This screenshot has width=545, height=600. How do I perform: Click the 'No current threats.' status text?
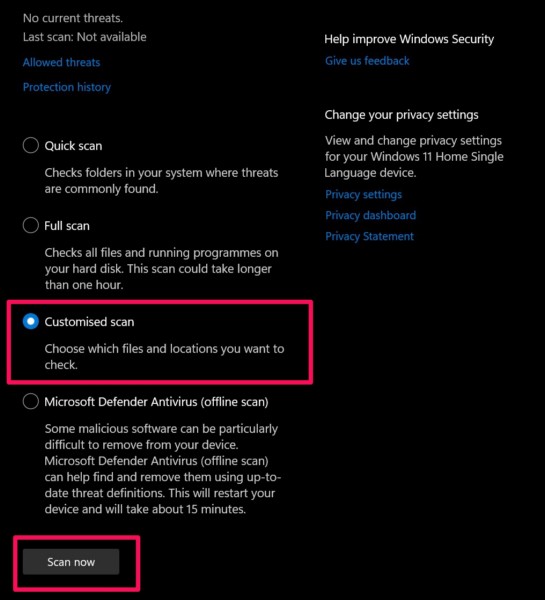pyautogui.click(x=73, y=18)
